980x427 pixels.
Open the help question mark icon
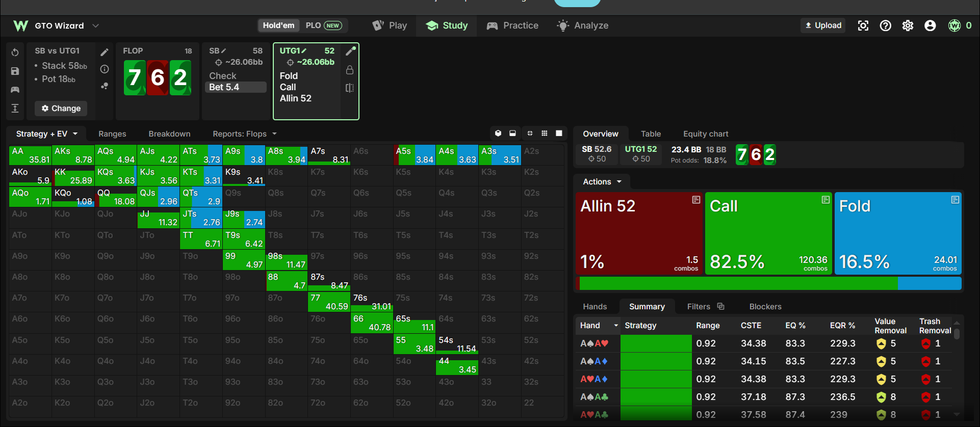point(886,25)
